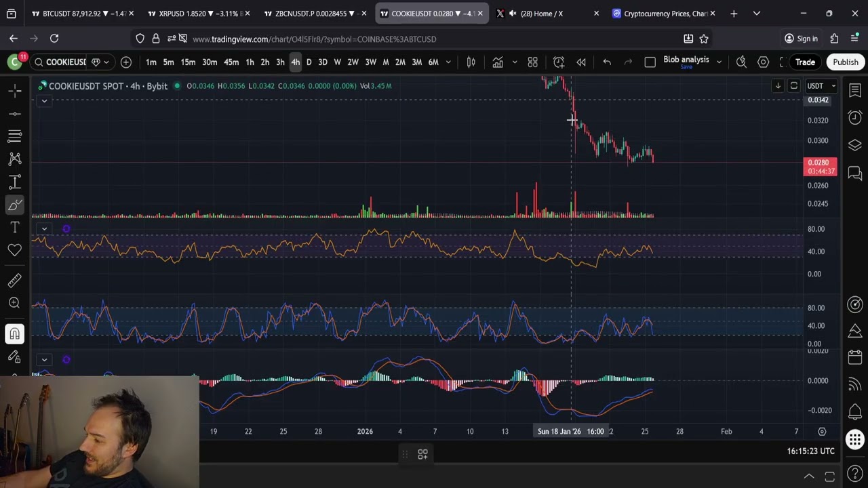Click the browser address bar URL

click(x=315, y=39)
